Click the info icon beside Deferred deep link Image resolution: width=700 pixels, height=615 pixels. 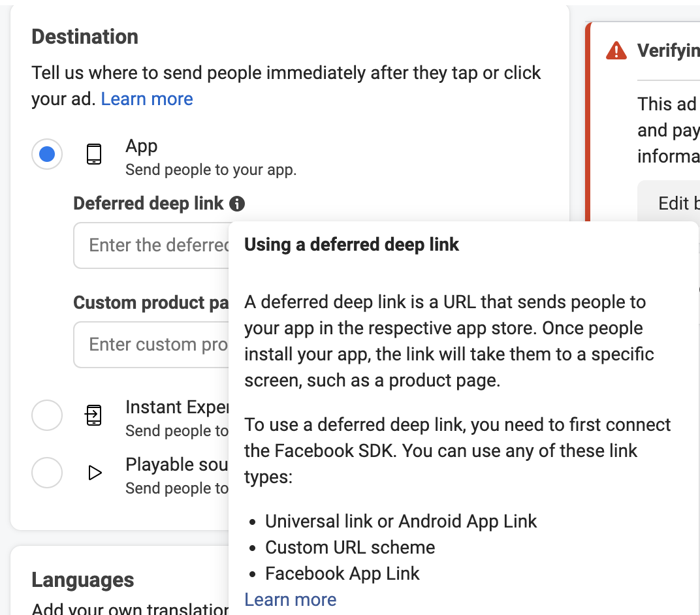point(237,204)
